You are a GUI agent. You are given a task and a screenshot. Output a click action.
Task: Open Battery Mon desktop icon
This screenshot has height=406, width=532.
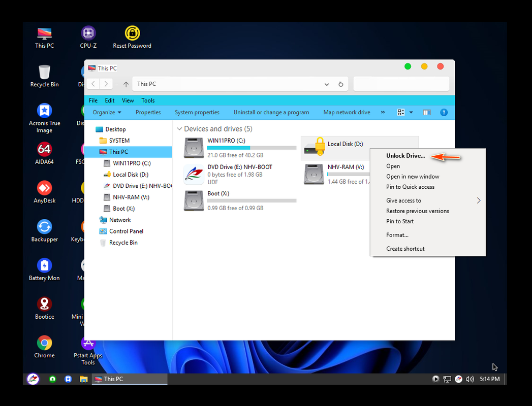[44, 270]
